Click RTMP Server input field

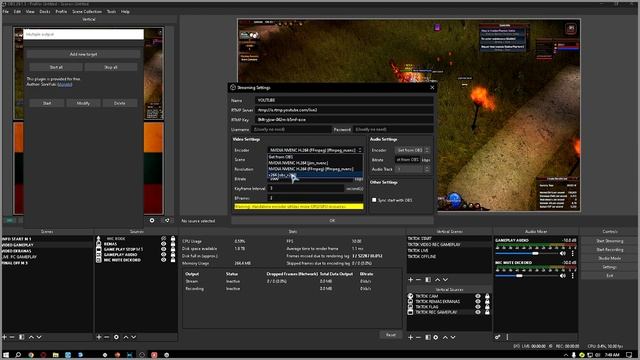click(x=344, y=110)
